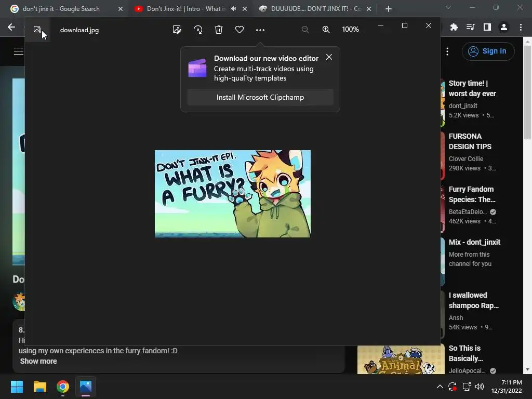Mute the YouTube tab via speaker icon
Viewport: 532px width, 399px height.
pos(233,9)
